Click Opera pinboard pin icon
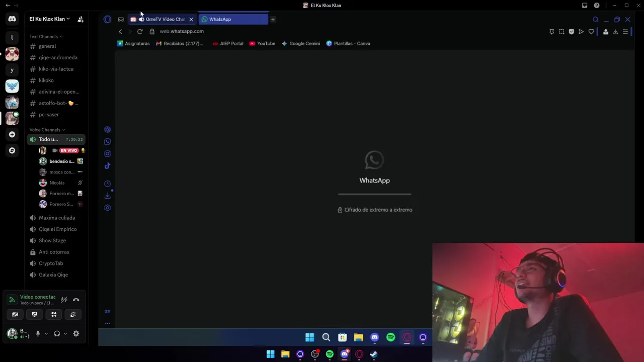 pyautogui.click(x=551, y=32)
